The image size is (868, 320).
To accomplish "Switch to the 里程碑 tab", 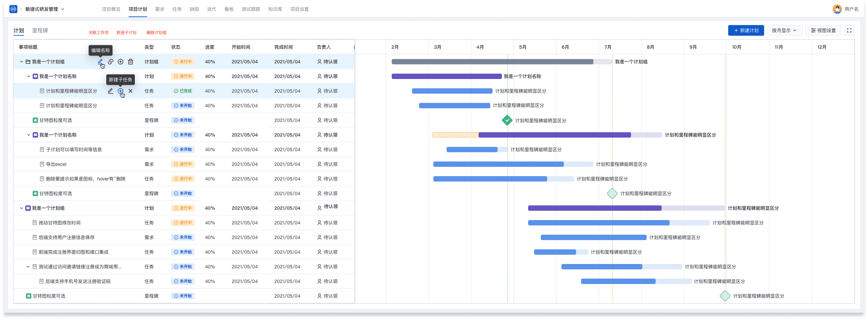I will coord(40,30).
